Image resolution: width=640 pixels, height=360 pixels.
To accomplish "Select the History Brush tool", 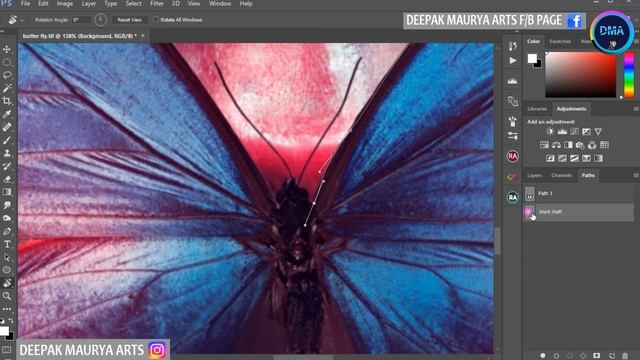I will tap(7, 166).
